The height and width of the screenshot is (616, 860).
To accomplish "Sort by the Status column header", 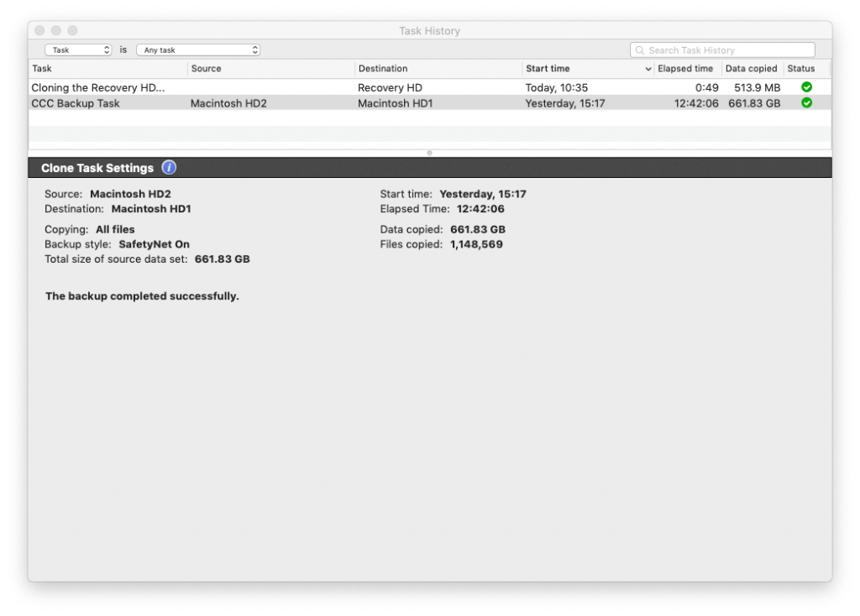I will point(807,69).
